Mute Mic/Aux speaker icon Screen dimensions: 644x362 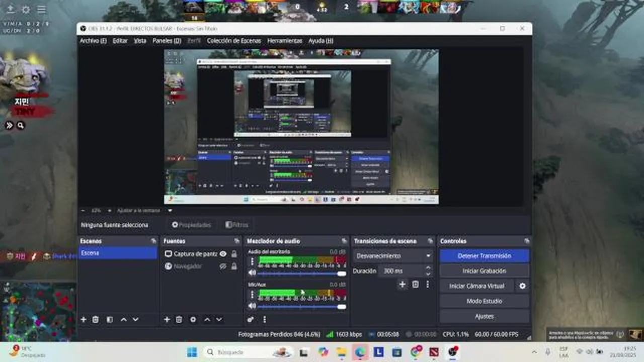click(x=252, y=306)
